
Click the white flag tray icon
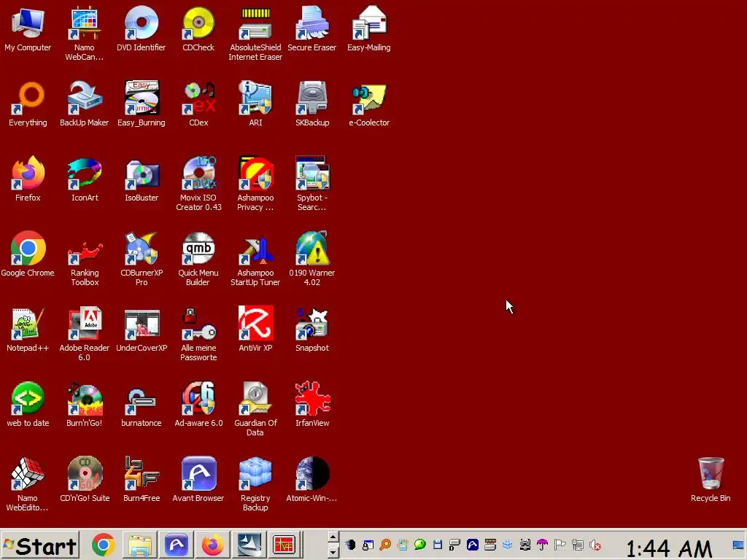tap(560, 545)
